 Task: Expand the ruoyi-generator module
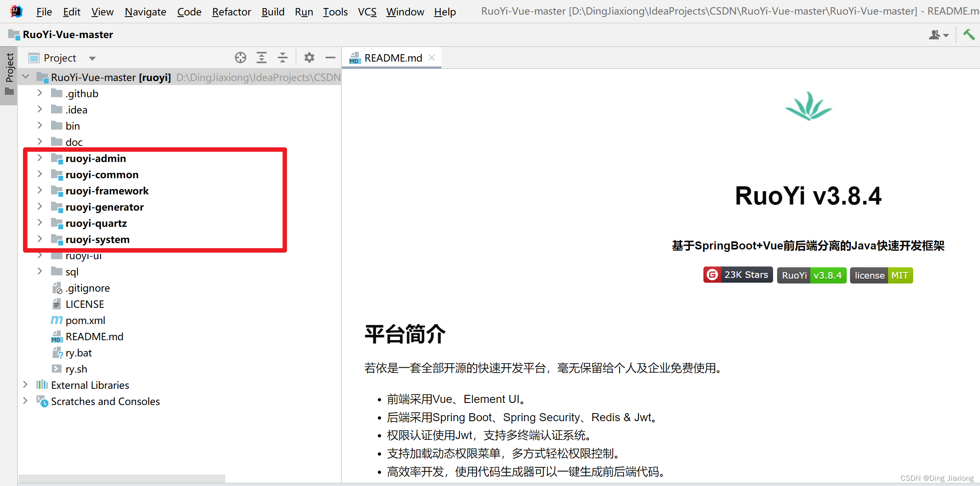[40, 207]
